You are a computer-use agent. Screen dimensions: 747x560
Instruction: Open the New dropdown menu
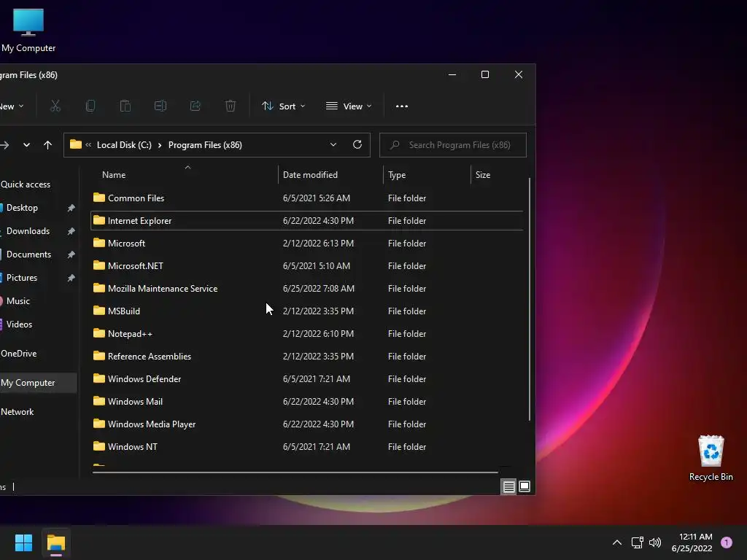point(12,106)
